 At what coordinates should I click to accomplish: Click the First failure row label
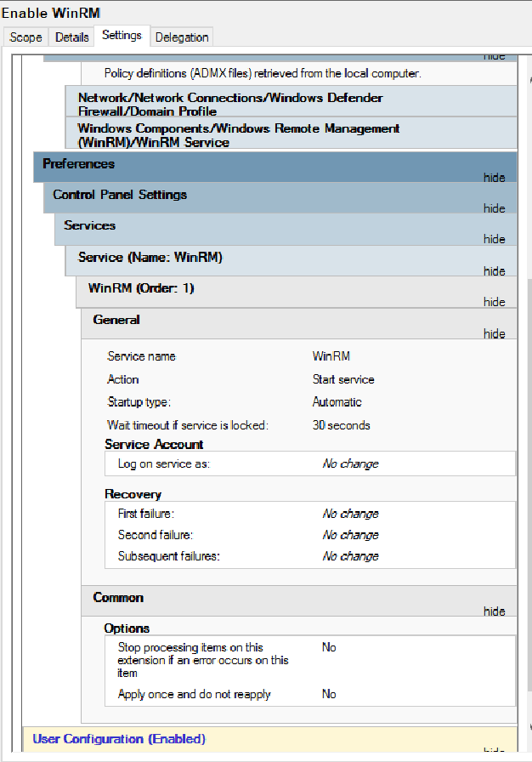[145, 514]
